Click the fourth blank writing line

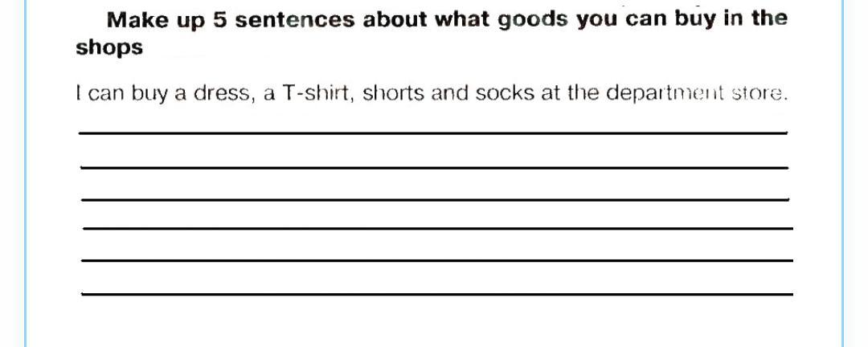[438, 228]
